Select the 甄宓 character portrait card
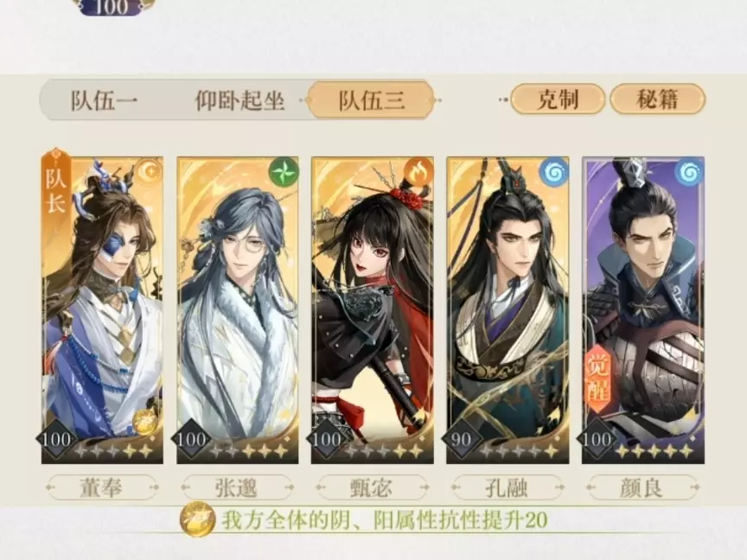 [x=373, y=309]
